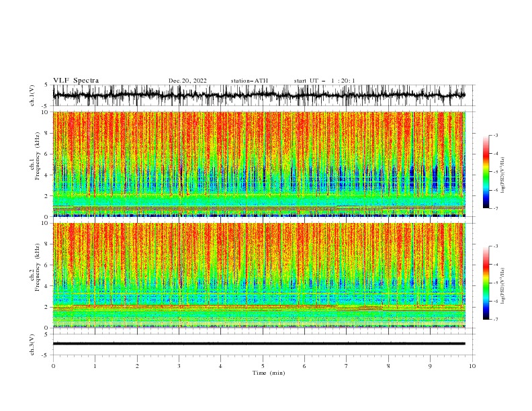
Task: Select the date text "Dec. 20, 2022"
Action: pos(187,81)
